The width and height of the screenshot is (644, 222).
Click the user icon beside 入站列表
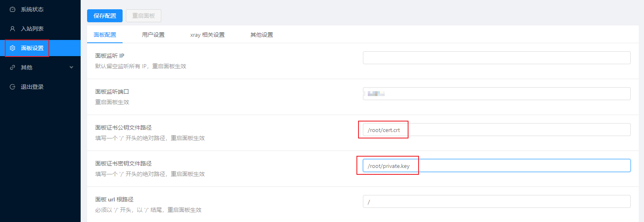pos(13,29)
